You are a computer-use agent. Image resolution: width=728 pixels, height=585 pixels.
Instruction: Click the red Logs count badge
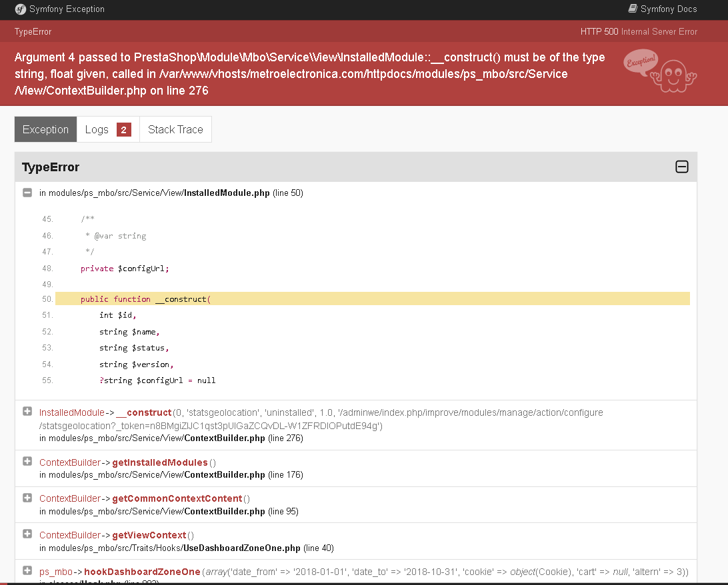pyautogui.click(x=126, y=129)
